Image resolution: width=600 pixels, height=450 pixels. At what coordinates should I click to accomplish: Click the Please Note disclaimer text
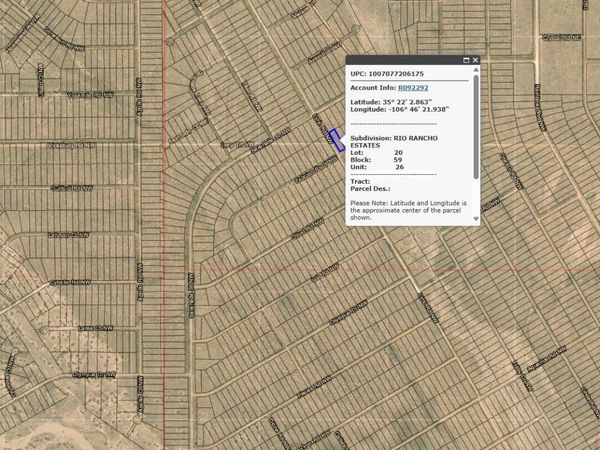click(x=408, y=210)
